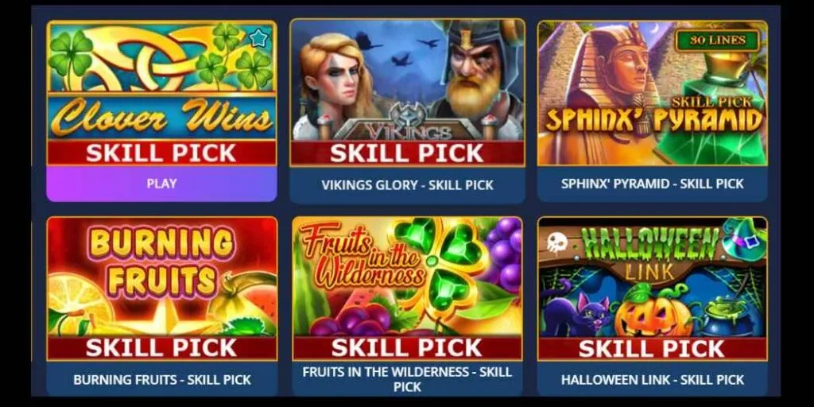Viewport: 815px width, 408px height.
Task: Click the favorite star on Clover Wins
Action: pos(258,38)
